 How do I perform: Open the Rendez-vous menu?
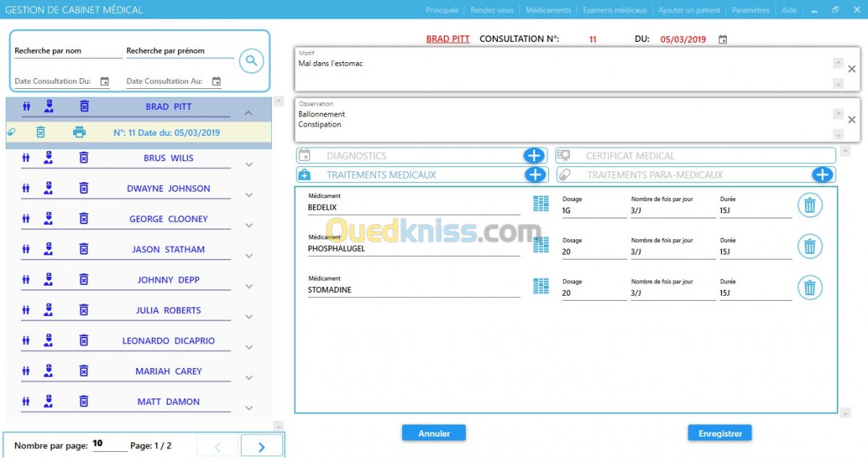coord(493,10)
